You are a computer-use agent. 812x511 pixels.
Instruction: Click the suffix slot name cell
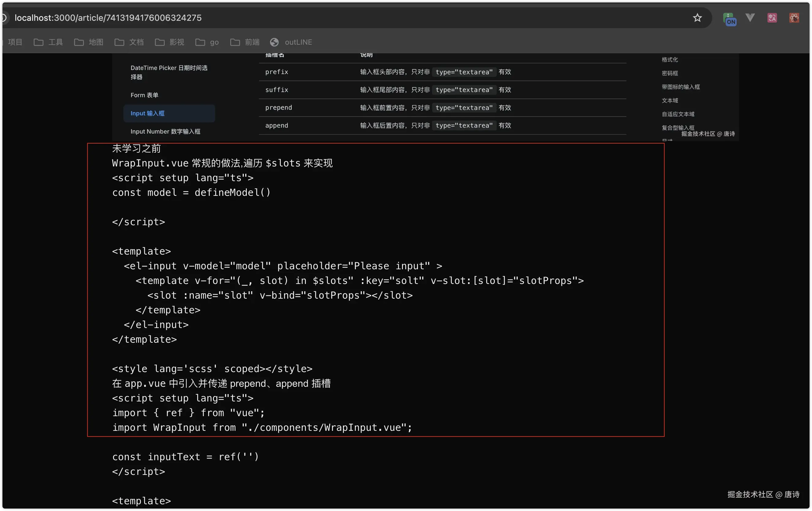click(x=276, y=90)
